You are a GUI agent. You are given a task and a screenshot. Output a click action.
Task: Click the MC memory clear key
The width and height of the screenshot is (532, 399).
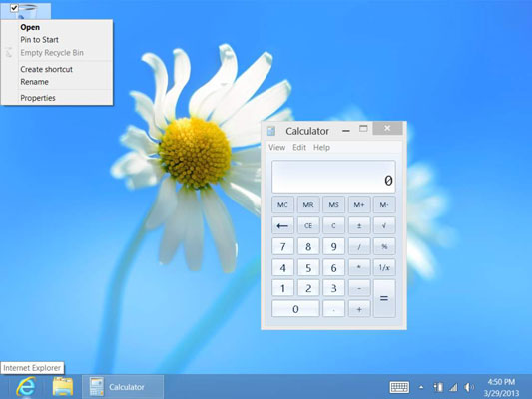coord(282,204)
